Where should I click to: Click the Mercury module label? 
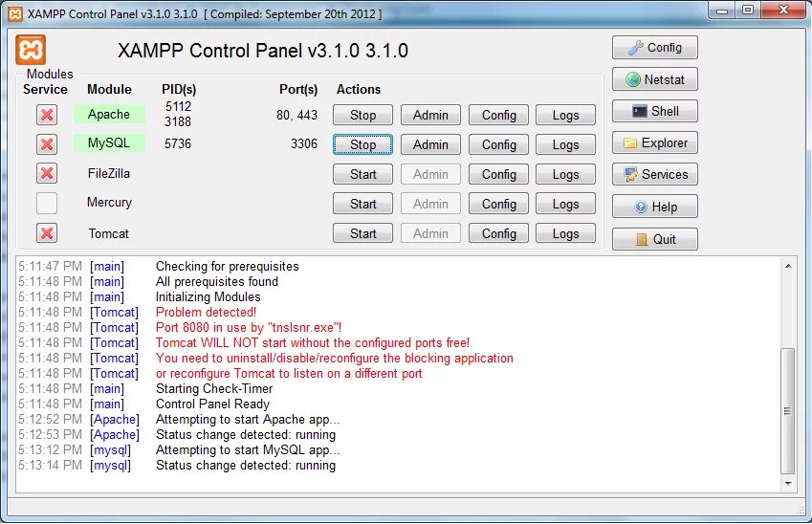[109, 203]
